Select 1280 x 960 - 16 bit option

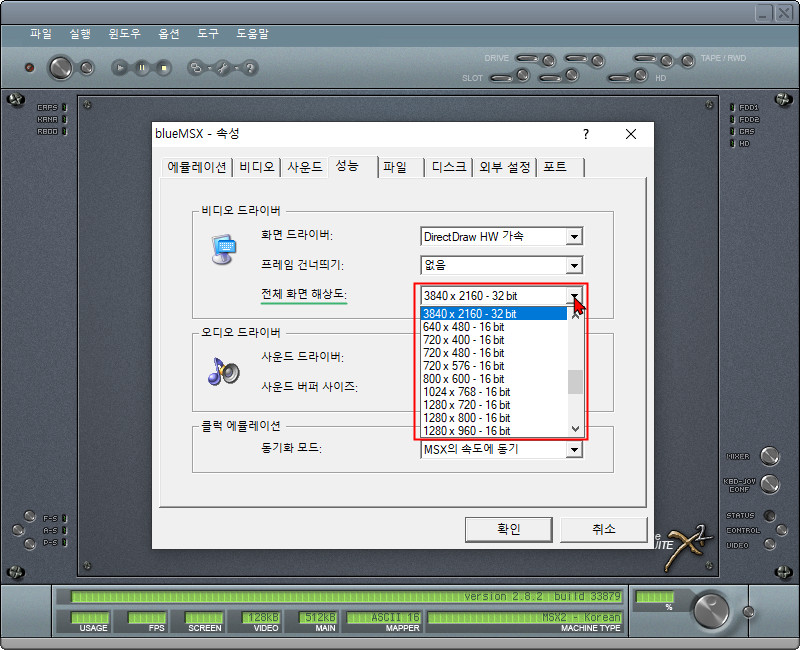click(x=493, y=431)
